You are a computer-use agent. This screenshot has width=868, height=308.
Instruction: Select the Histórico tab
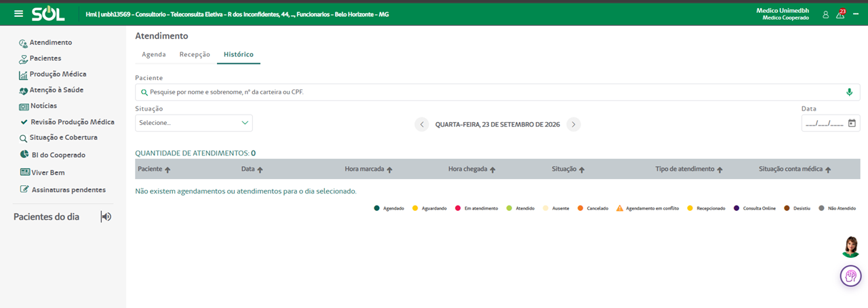pos(239,54)
